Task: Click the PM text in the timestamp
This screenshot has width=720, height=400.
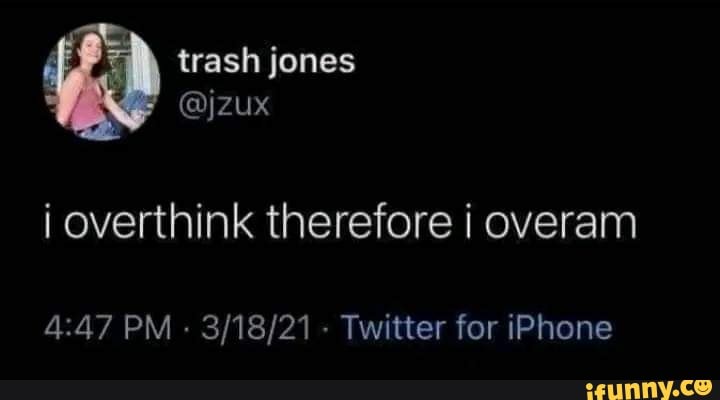Action: 149,328
